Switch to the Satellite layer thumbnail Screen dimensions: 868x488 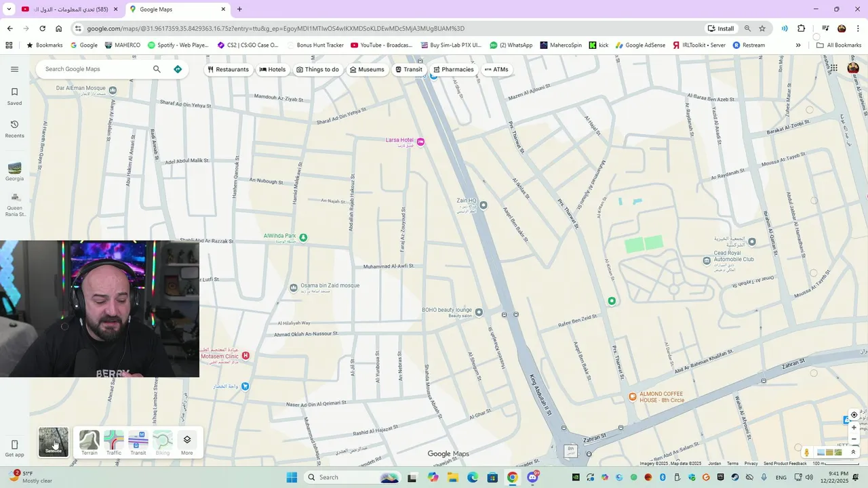coord(54,443)
